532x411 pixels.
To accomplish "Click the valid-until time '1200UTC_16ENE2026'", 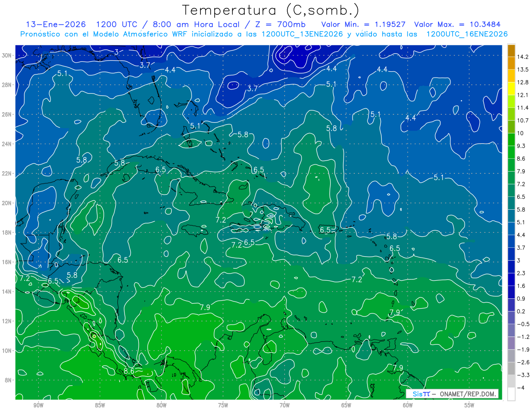I will click(466, 34).
